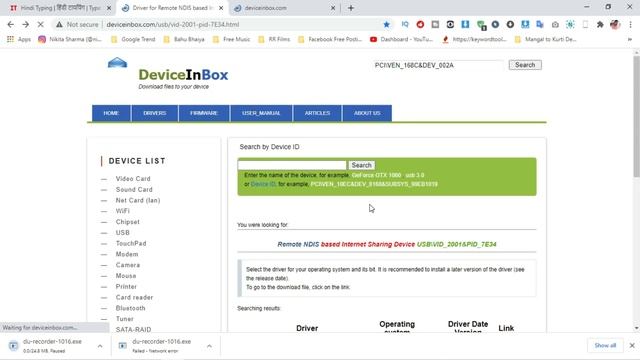Image resolution: width=640 pixels, height=360 pixels.
Task: Go back to the previous page
Action: point(11,24)
